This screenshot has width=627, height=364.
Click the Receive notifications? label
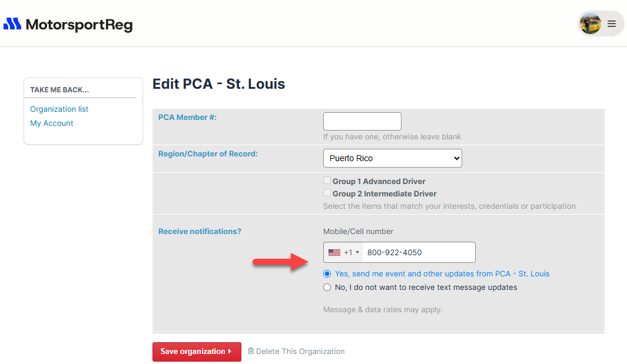pyautogui.click(x=200, y=232)
